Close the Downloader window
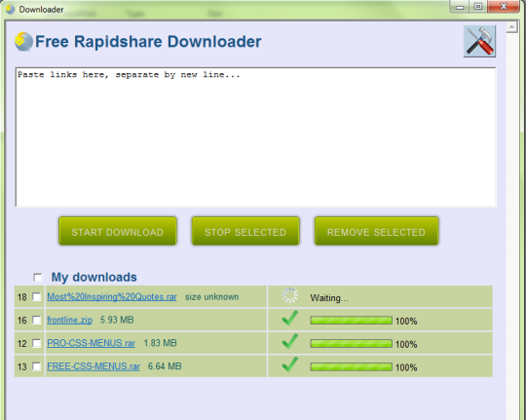The width and height of the screenshot is (526, 420). click(504, 7)
